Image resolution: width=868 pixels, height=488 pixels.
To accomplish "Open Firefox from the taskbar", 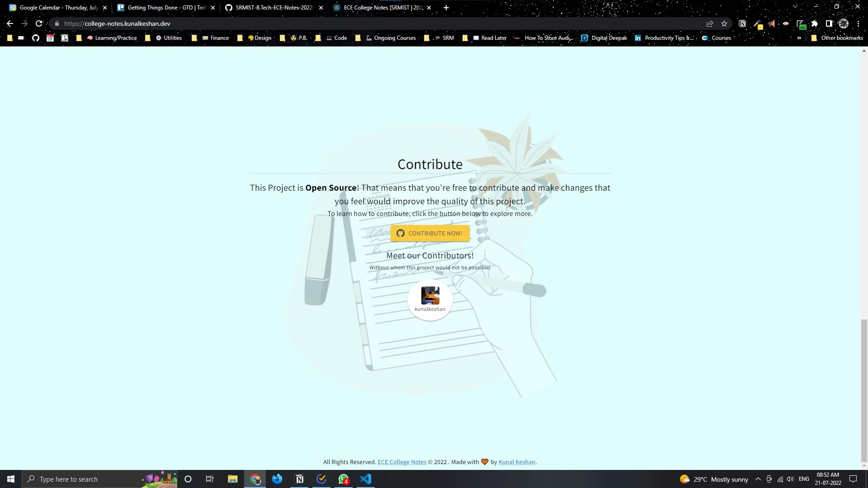I will tap(277, 479).
